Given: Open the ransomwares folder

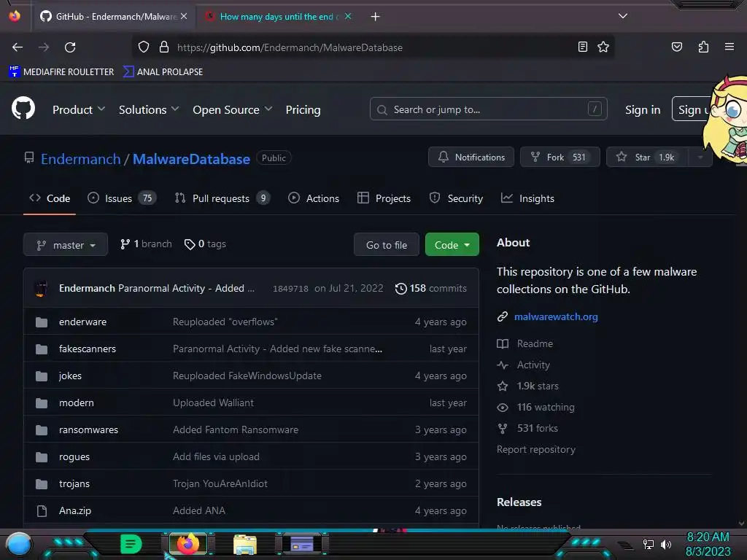Looking at the screenshot, I should (x=88, y=429).
